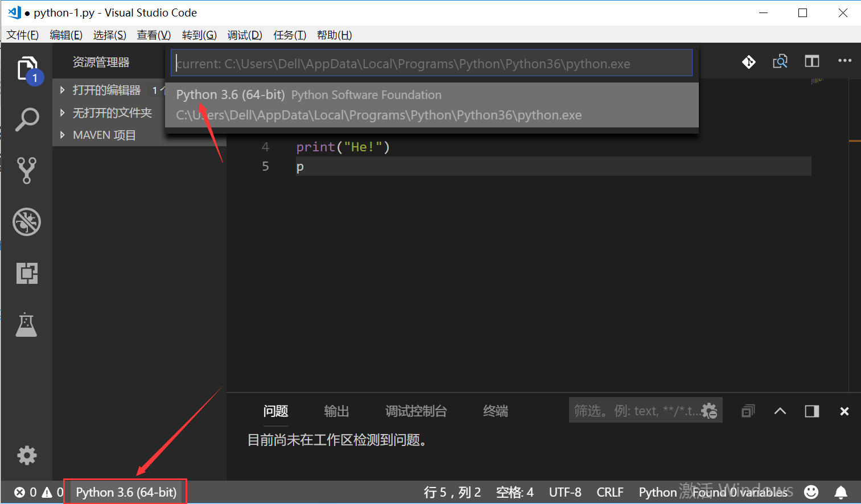Open the Explorer icon in activity bar
Image resolution: width=861 pixels, height=504 pixels.
27,68
